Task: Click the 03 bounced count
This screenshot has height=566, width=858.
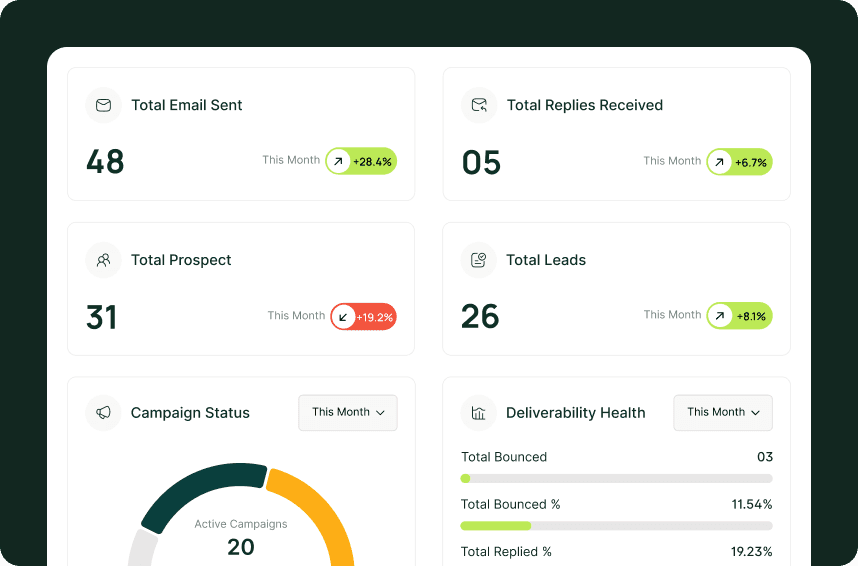Action: pos(765,457)
